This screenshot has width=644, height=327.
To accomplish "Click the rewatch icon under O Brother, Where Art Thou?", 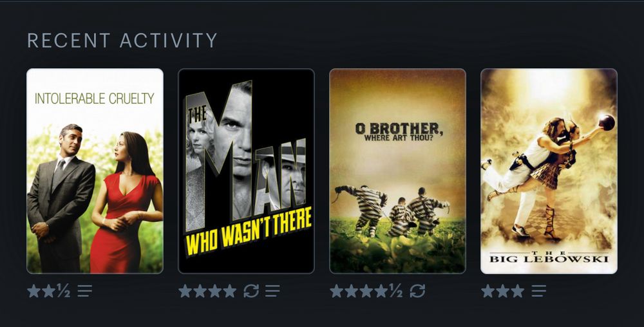I will click(417, 292).
